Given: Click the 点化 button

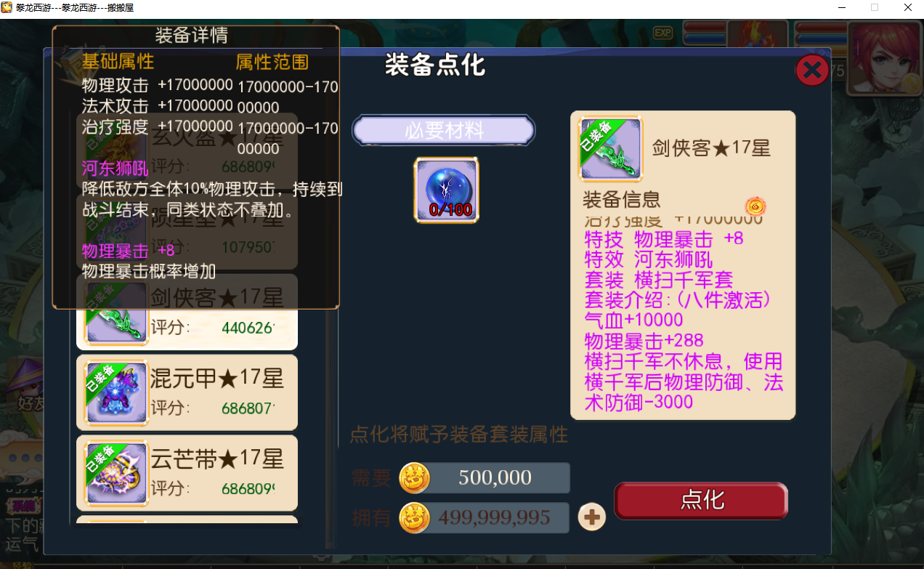Looking at the screenshot, I should click(701, 501).
